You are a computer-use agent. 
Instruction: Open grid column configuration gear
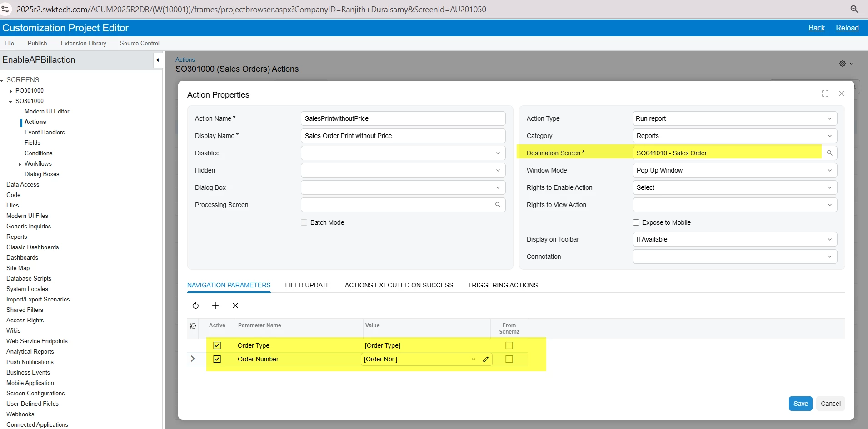point(193,326)
